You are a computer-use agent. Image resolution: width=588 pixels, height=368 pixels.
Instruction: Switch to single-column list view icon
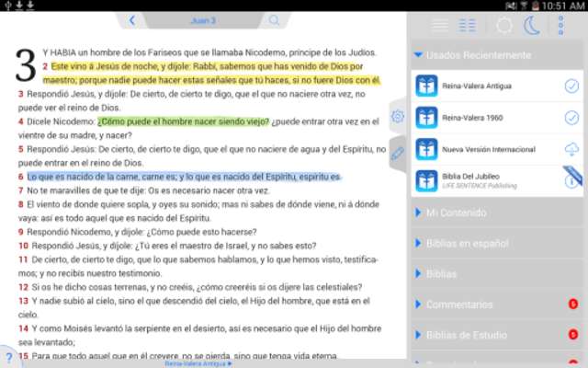pyautogui.click(x=441, y=25)
